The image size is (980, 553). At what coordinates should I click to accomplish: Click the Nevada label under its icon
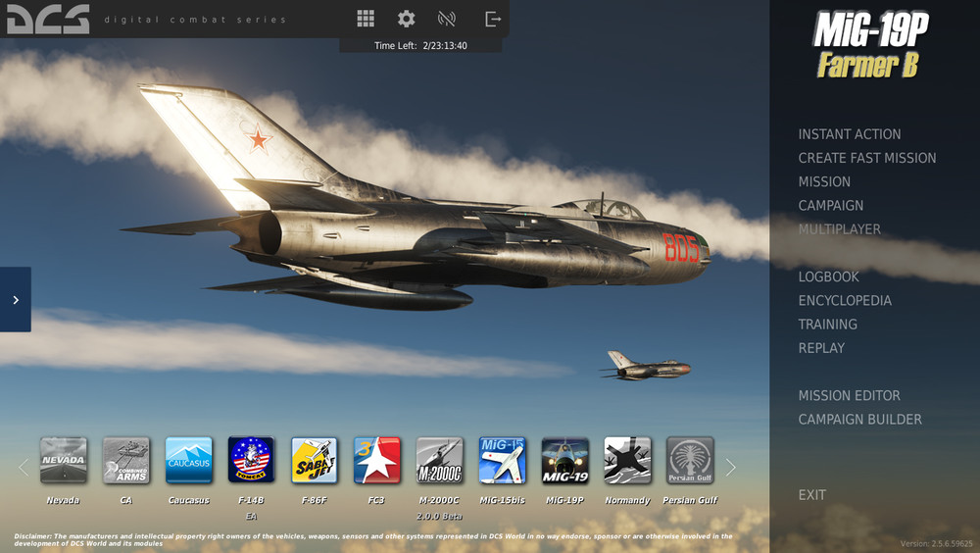tap(63, 500)
